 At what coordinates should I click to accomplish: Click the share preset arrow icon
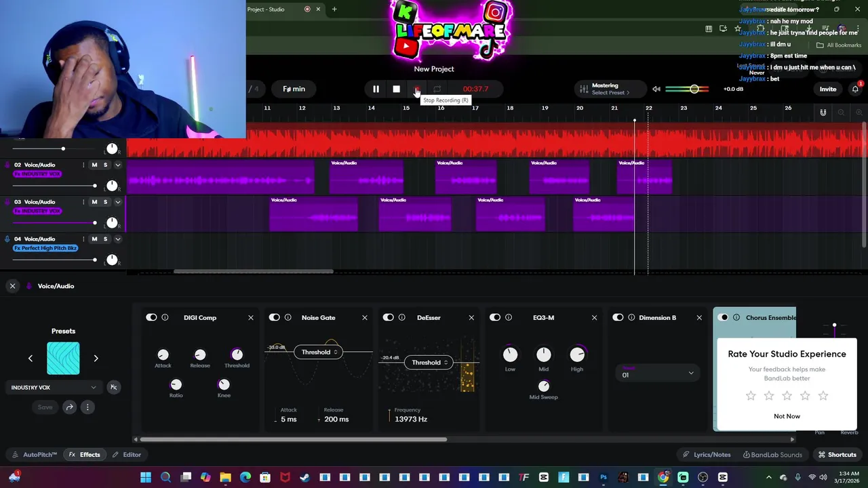(x=69, y=407)
